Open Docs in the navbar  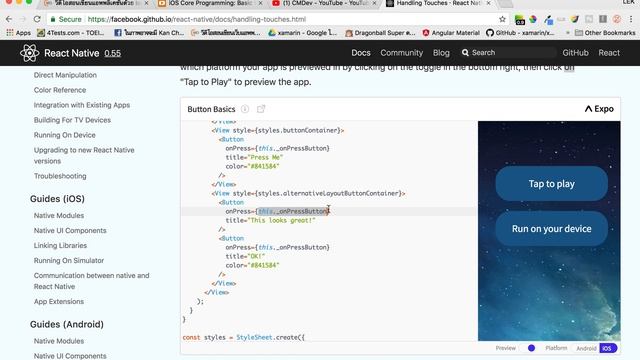(x=361, y=53)
